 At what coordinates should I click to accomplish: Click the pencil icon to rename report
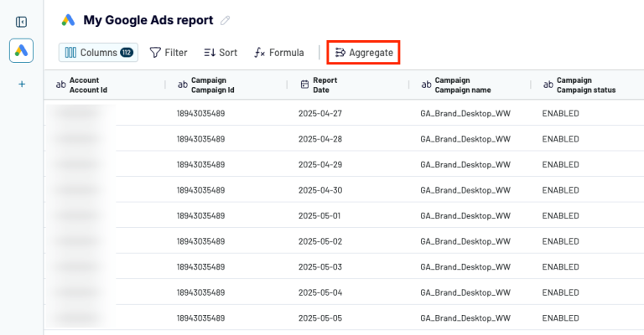(225, 20)
